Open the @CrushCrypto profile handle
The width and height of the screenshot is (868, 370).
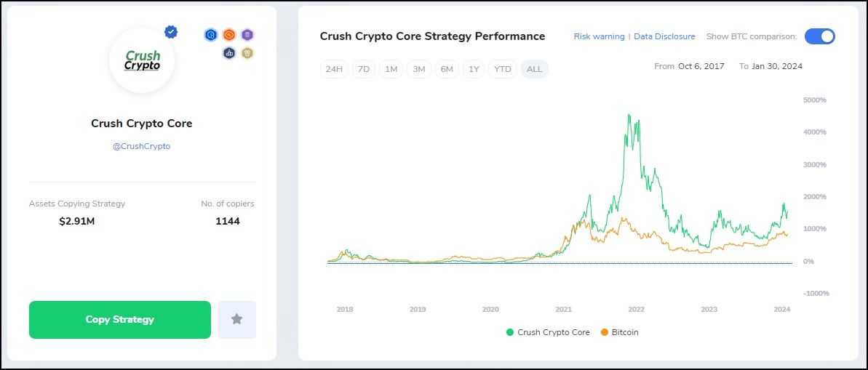142,146
